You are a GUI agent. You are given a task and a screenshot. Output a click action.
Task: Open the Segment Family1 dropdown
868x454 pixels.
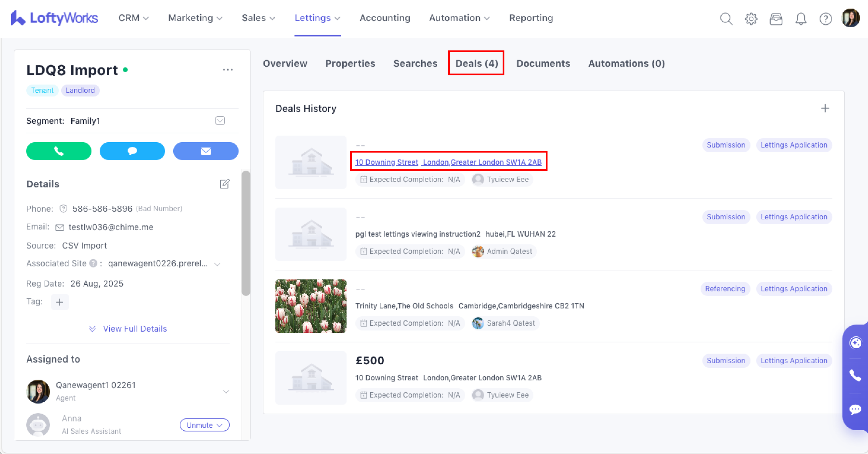click(220, 121)
